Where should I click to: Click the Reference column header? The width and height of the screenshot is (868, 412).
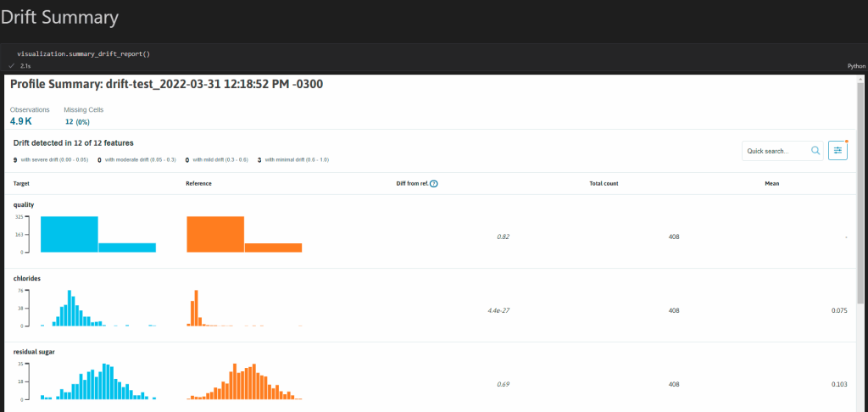click(198, 183)
